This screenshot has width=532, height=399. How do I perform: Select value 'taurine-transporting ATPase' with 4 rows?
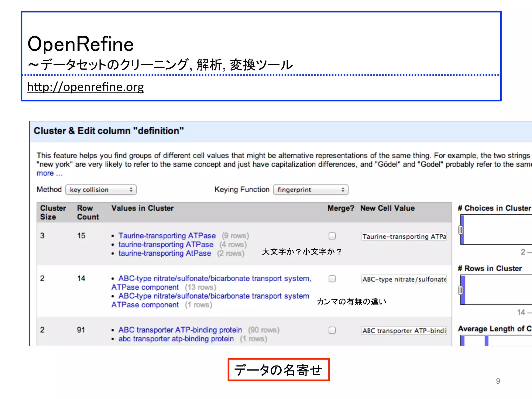coord(166,244)
